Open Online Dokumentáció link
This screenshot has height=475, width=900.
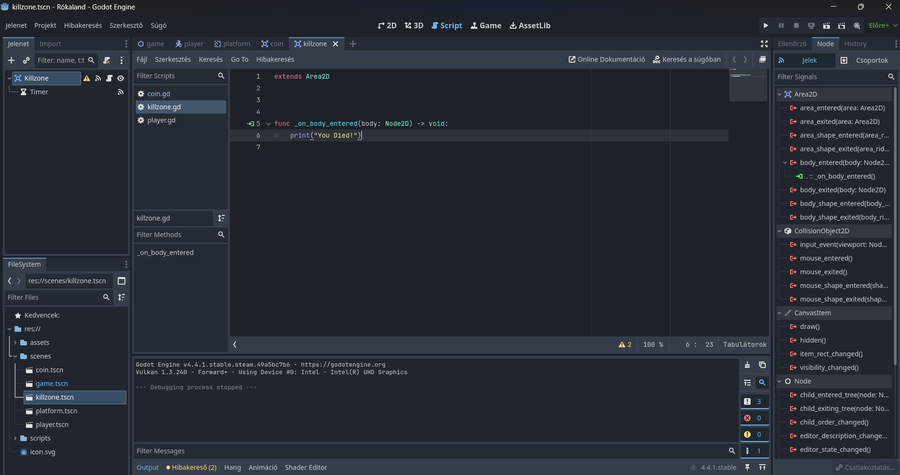(606, 59)
